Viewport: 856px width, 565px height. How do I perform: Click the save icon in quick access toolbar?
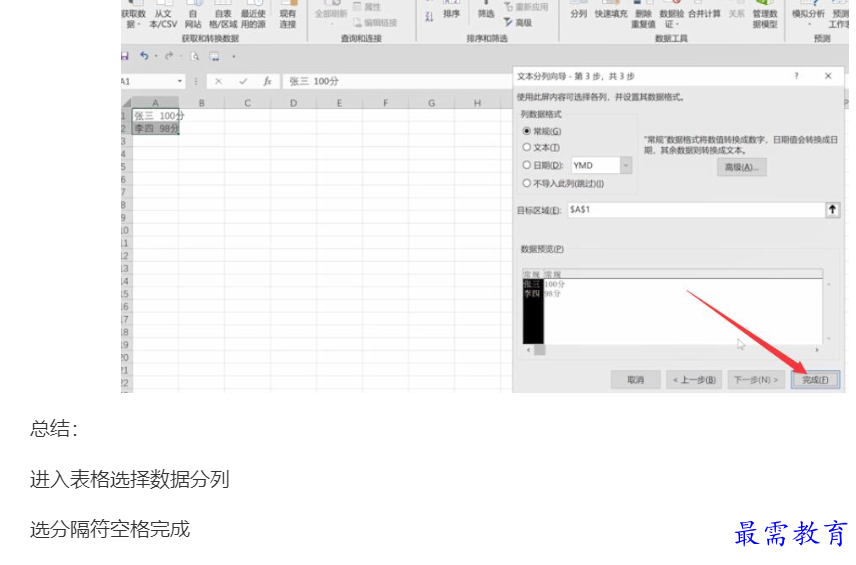(124, 56)
